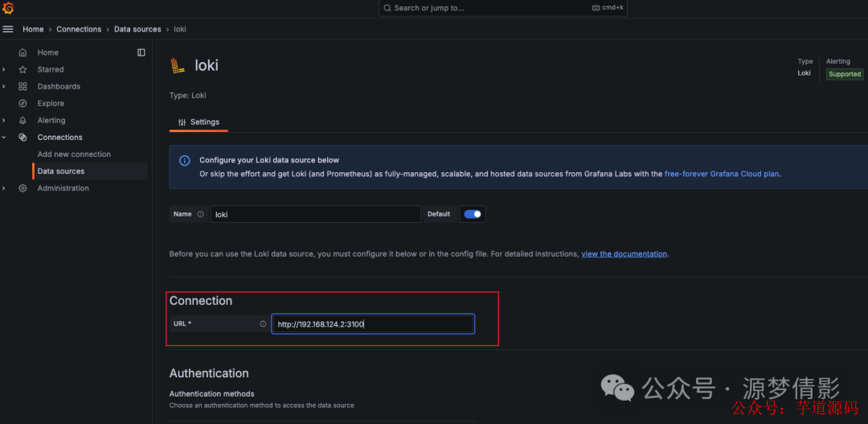Click the Starred star icon
The height and width of the screenshot is (424, 868).
pos(23,70)
